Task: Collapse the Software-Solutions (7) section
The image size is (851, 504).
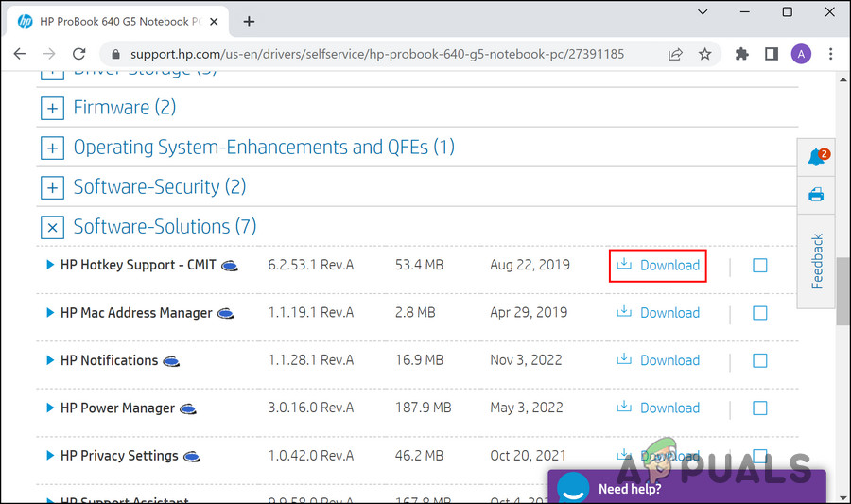Action: [x=52, y=228]
